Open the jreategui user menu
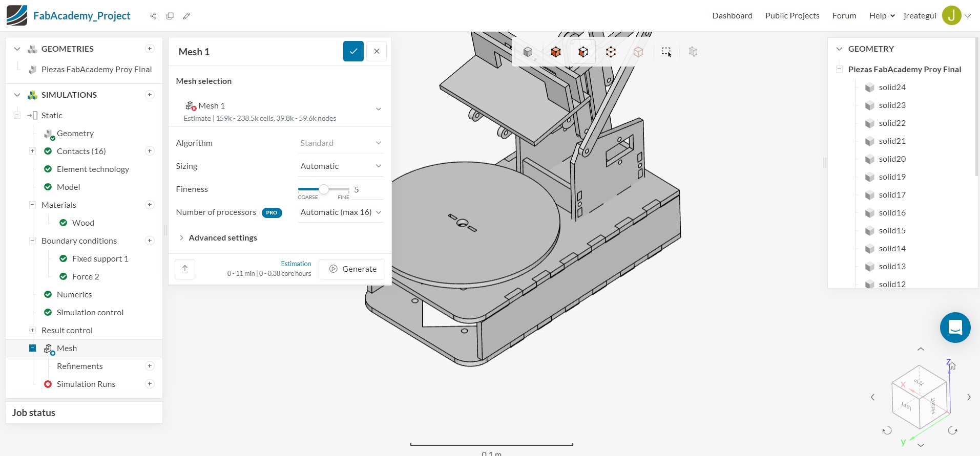Image resolution: width=980 pixels, height=456 pixels. (937, 15)
